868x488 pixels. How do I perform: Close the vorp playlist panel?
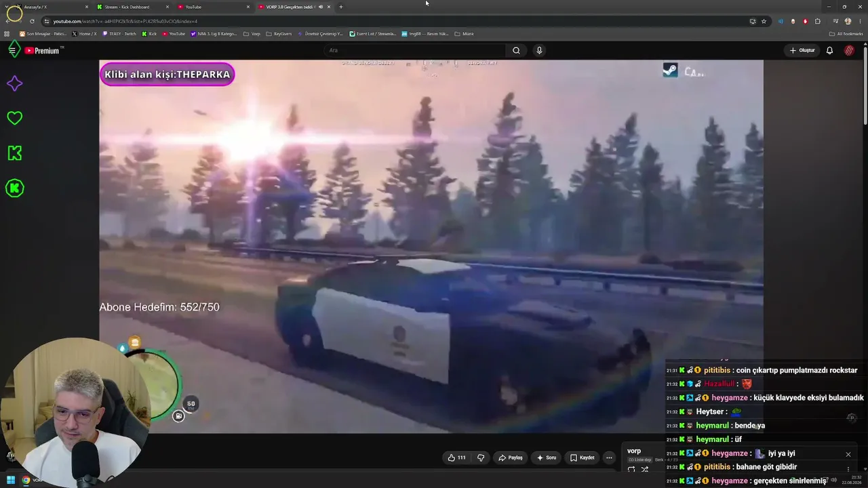click(x=848, y=454)
